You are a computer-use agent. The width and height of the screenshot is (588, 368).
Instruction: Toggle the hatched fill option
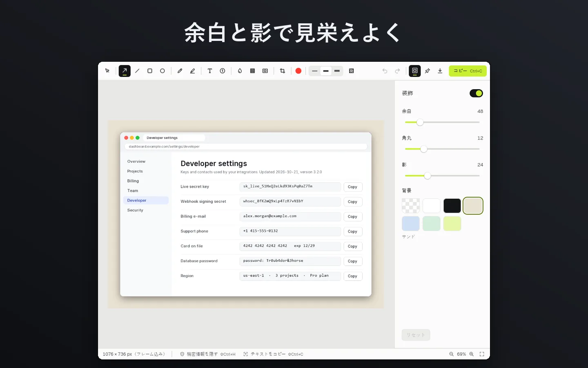351,71
